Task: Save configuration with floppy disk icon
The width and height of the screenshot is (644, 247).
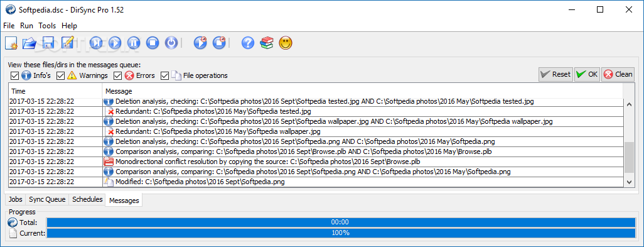Action: (48, 43)
